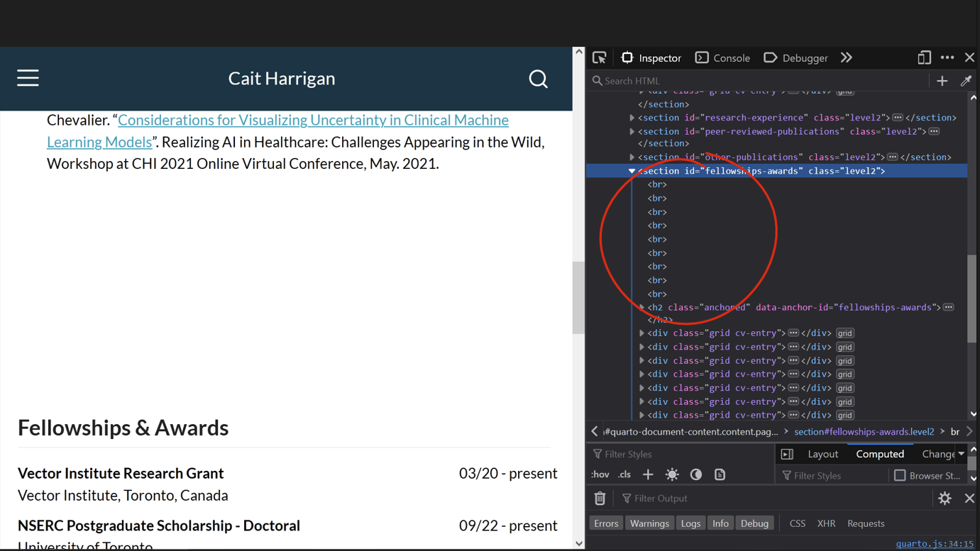Enable the CSS console filter
Viewport: 980px width, 551px height.
pyautogui.click(x=798, y=523)
